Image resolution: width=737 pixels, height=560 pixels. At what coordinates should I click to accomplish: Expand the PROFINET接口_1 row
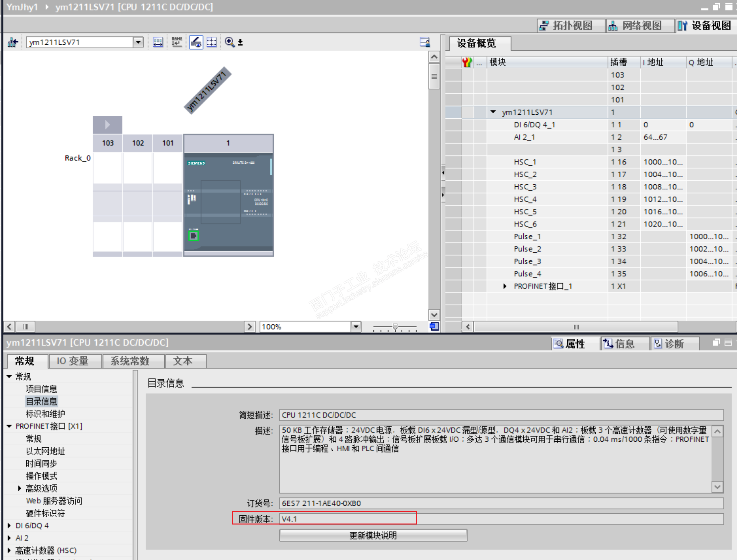[x=505, y=286]
